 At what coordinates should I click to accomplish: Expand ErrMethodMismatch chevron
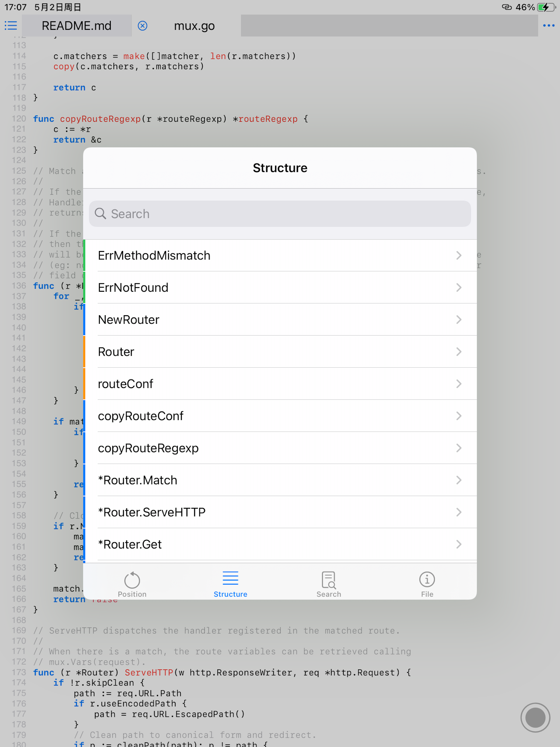coord(458,255)
